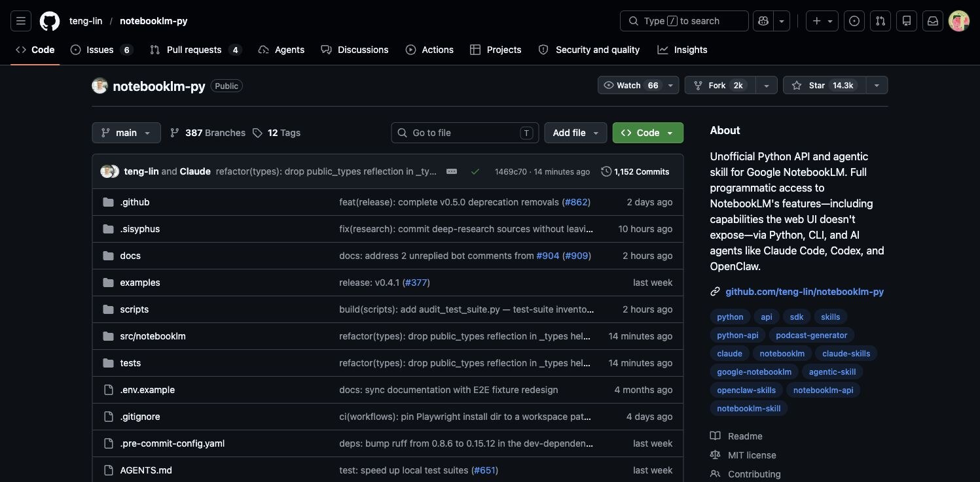Open the issues inbox icon in the header
The height and width of the screenshot is (482, 980).
tap(854, 21)
